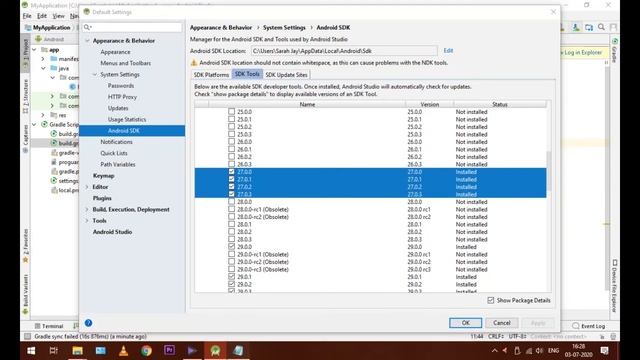Click the volume icon in system tray
The image size is (640, 360).
pos(539,351)
